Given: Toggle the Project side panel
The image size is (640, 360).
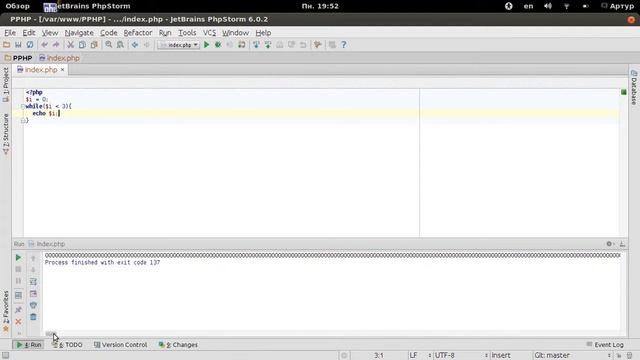Looking at the screenshot, I should coord(6,84).
